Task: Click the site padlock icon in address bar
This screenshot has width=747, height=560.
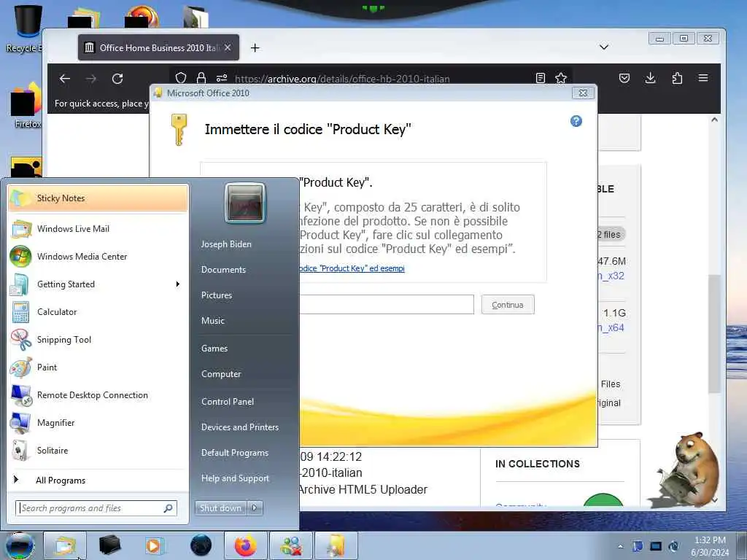Action: tap(201, 78)
